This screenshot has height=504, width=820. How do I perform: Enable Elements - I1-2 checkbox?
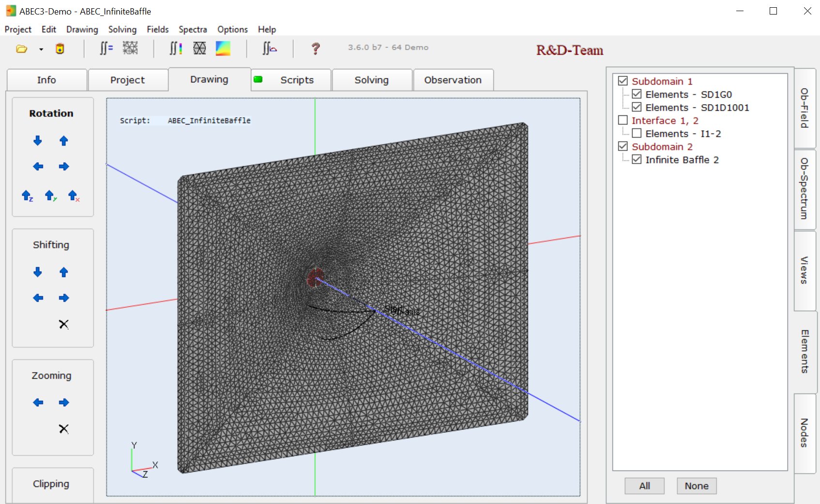coord(637,133)
